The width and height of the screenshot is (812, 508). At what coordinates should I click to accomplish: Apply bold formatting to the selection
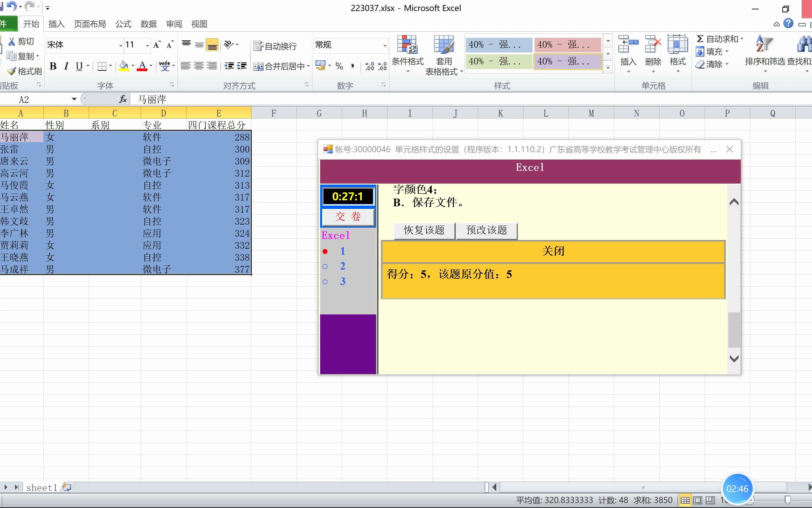coord(53,66)
